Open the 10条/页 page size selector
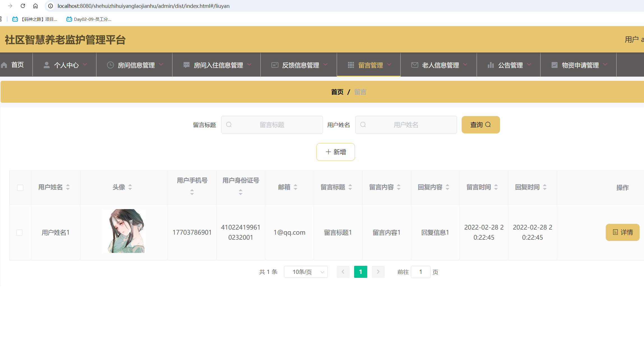 (305, 272)
